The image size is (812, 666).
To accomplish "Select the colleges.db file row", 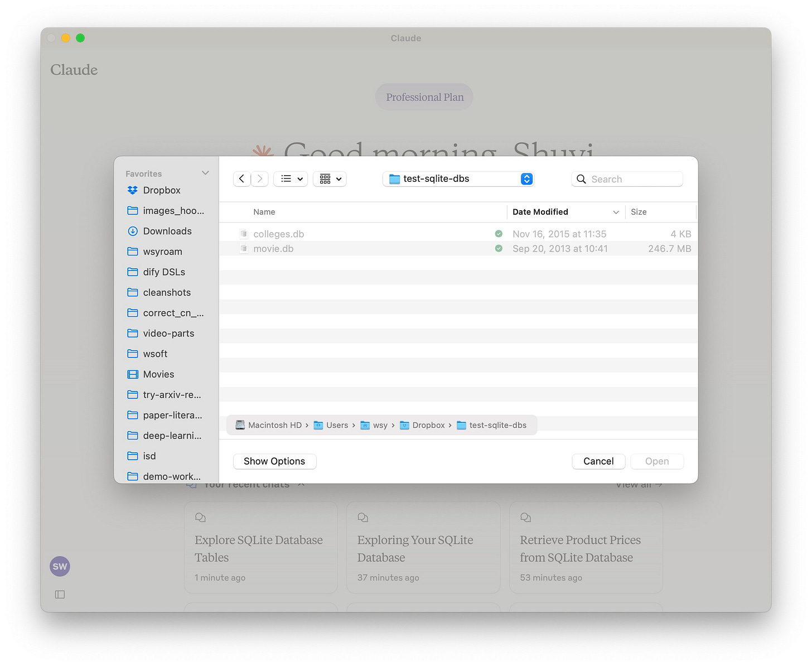I will pyautogui.click(x=458, y=234).
